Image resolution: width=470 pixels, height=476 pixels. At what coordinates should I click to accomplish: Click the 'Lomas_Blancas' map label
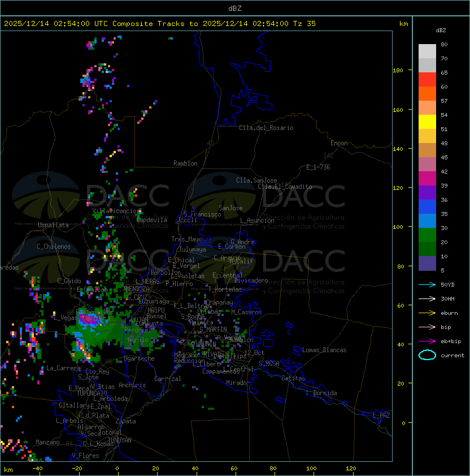coord(324,350)
